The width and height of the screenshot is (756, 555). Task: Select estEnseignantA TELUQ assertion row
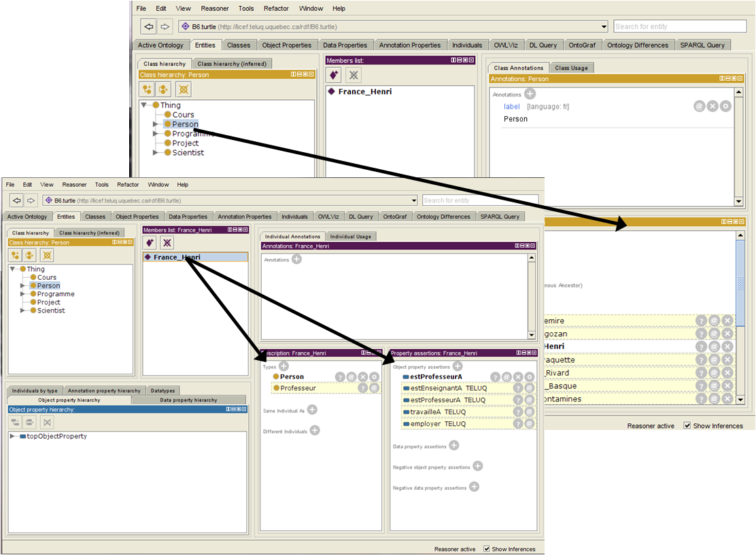click(x=449, y=388)
